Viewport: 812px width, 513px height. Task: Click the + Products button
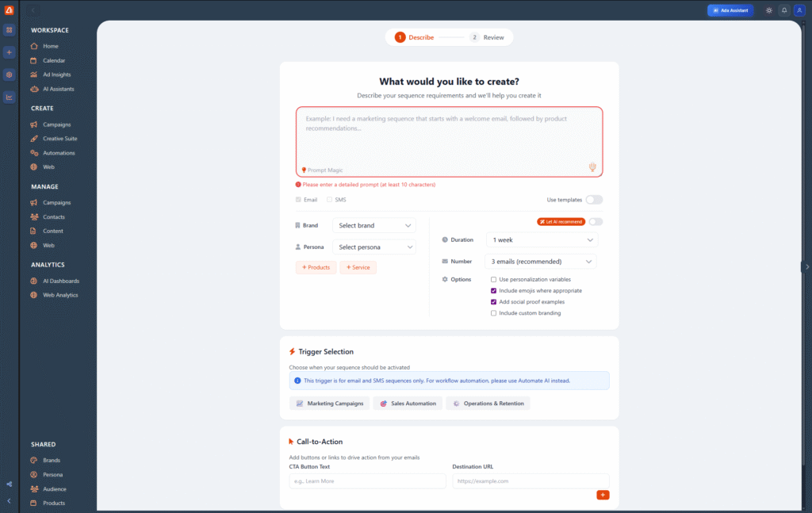316,268
